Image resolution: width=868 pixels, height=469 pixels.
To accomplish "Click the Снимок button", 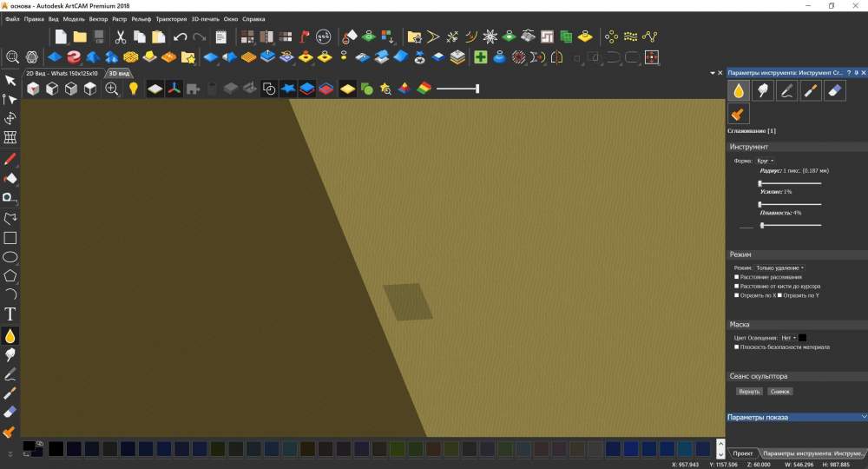I will tap(779, 392).
